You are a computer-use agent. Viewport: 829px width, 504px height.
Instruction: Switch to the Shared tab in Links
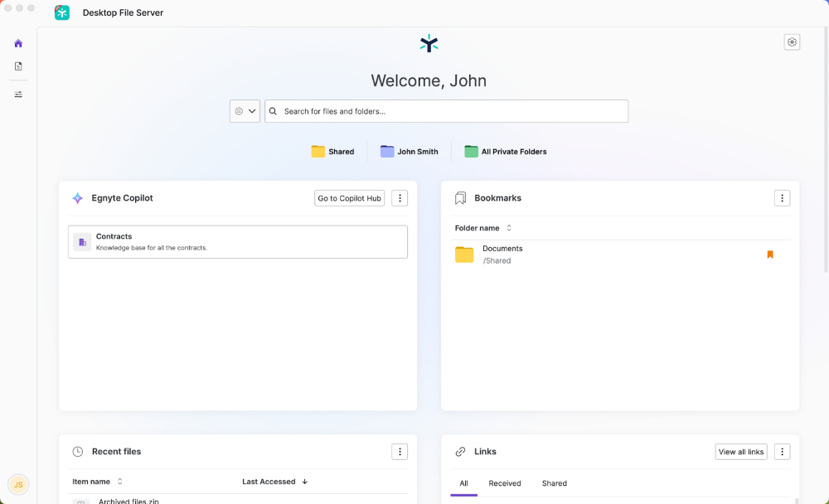(x=554, y=483)
